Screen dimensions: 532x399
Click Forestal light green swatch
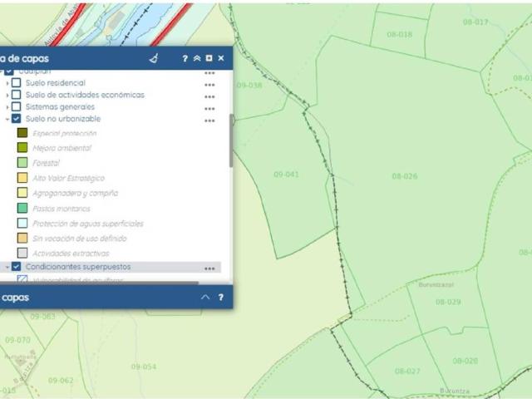(x=22, y=163)
